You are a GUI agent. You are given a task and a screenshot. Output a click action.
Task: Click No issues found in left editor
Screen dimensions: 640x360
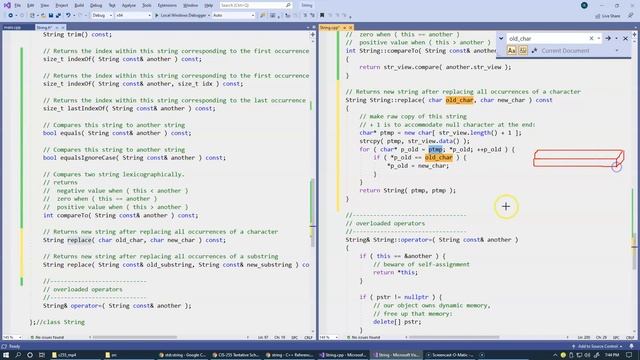(47, 338)
